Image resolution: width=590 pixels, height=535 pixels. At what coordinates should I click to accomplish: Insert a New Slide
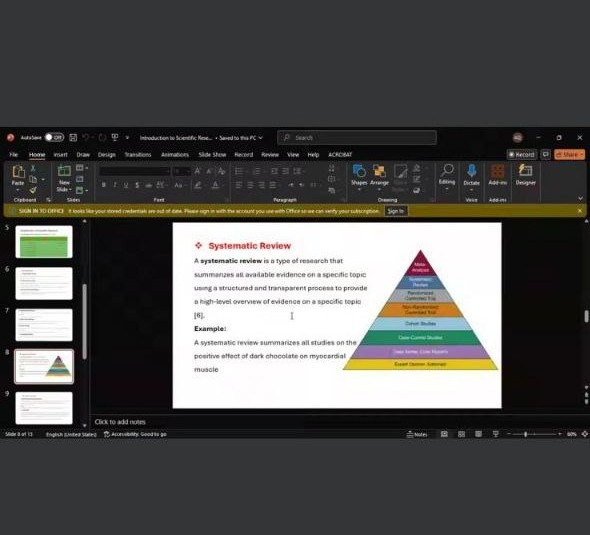pyautogui.click(x=64, y=172)
